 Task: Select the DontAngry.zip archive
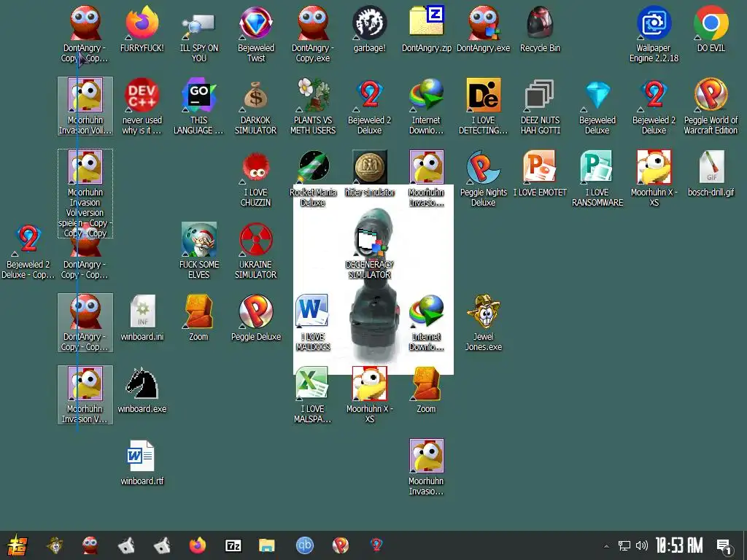(x=426, y=29)
